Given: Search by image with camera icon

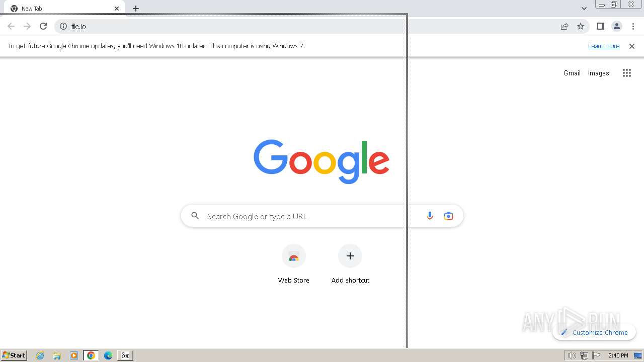Looking at the screenshot, I should pos(448,216).
